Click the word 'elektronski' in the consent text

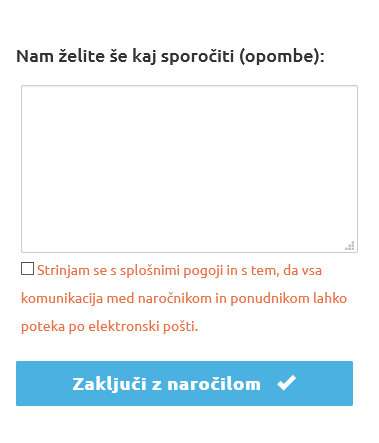pyautogui.click(x=124, y=326)
